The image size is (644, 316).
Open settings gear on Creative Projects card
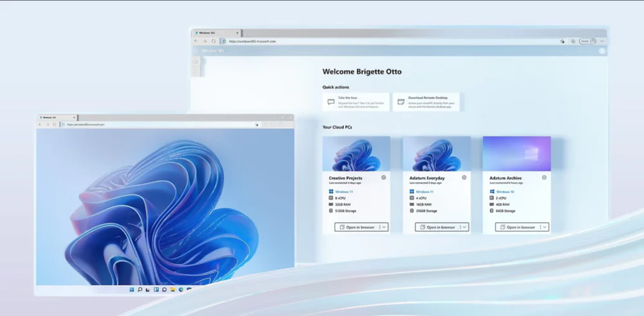(x=384, y=178)
